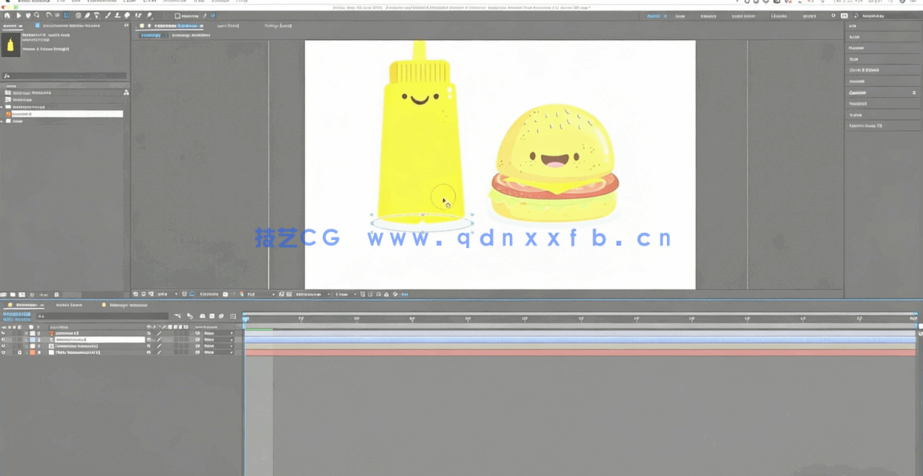This screenshot has width=923, height=476.
Task: Select the Puppet Pin tool
Action: [x=149, y=16]
